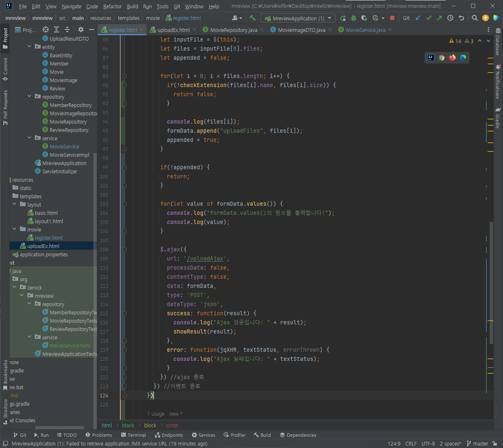Switch to MovieRepository.java tab
Image resolution: width=503 pixels, height=448 pixels.
point(234,30)
